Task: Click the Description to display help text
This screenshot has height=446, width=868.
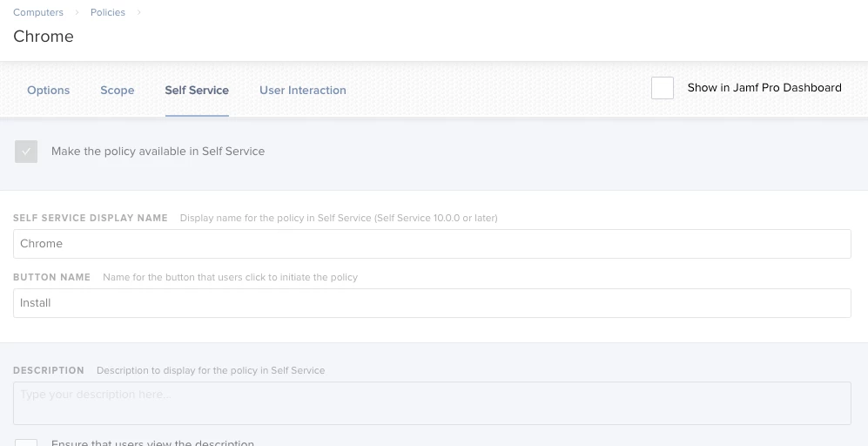Action: [211, 370]
